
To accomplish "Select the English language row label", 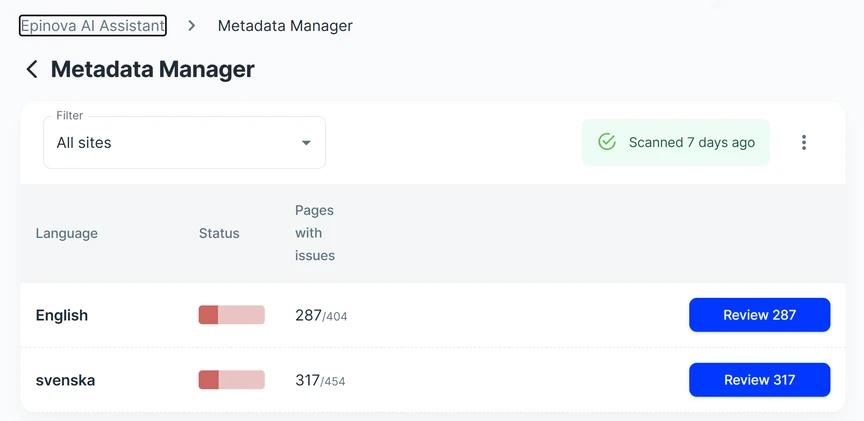I will pyautogui.click(x=62, y=315).
